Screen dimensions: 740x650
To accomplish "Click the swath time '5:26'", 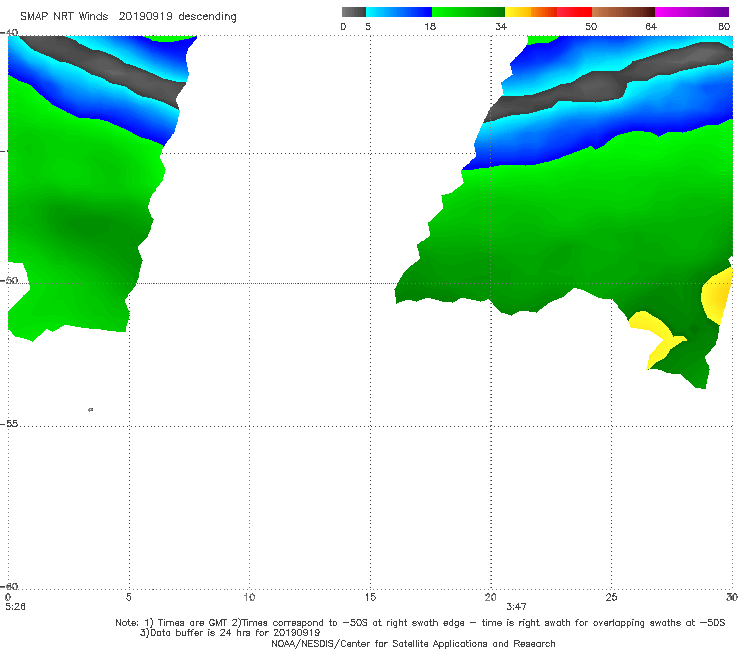I will coord(15,606).
